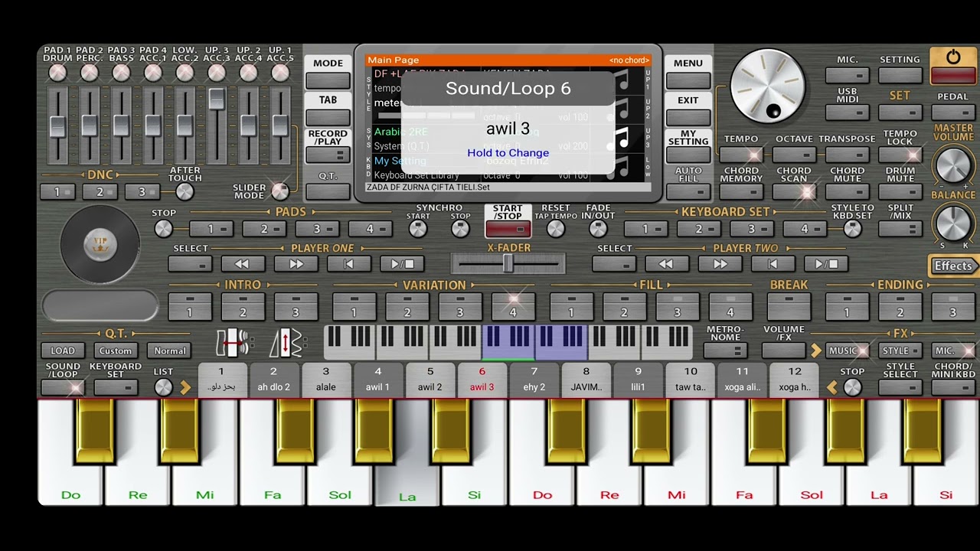Click the Balance knob
Screen dimensions: 980x551
(953, 223)
